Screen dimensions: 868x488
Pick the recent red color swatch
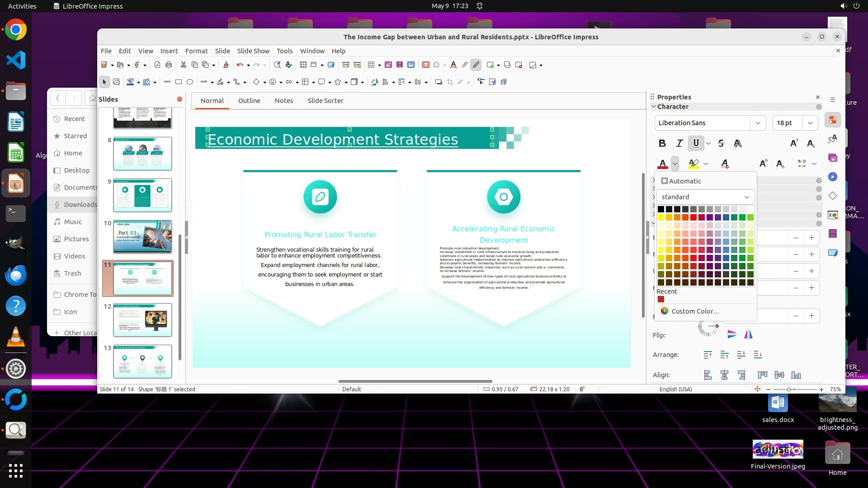[x=661, y=299]
